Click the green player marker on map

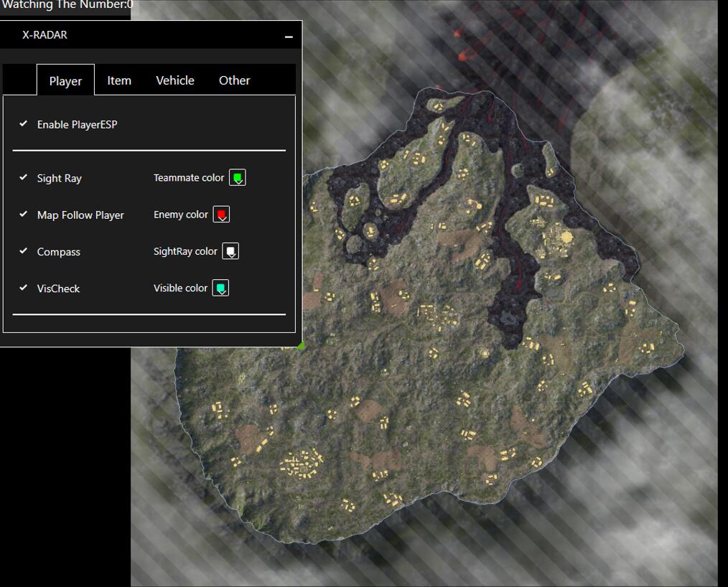302,344
